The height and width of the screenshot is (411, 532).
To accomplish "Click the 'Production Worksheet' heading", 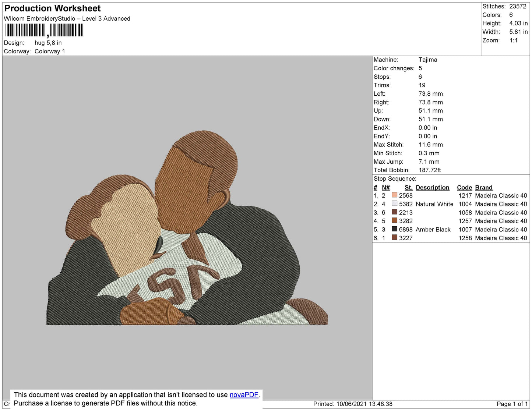I will 52,8.
